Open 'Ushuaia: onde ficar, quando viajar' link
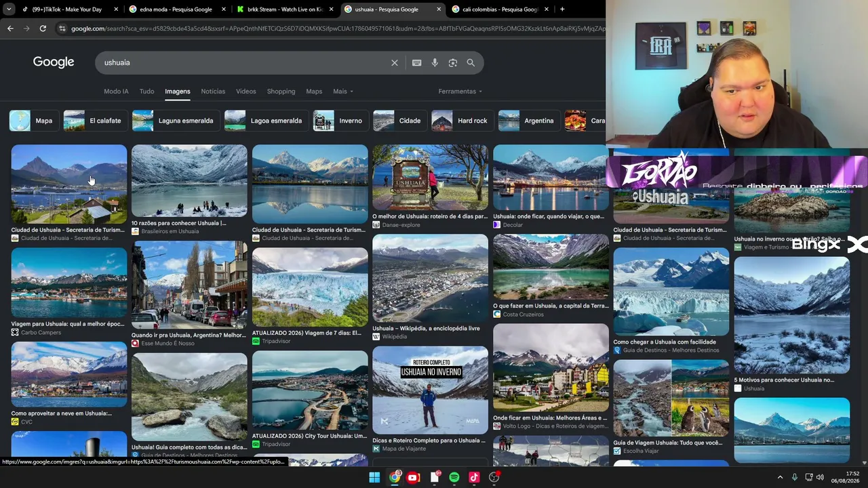Viewport: 868px width, 488px height. point(549,216)
